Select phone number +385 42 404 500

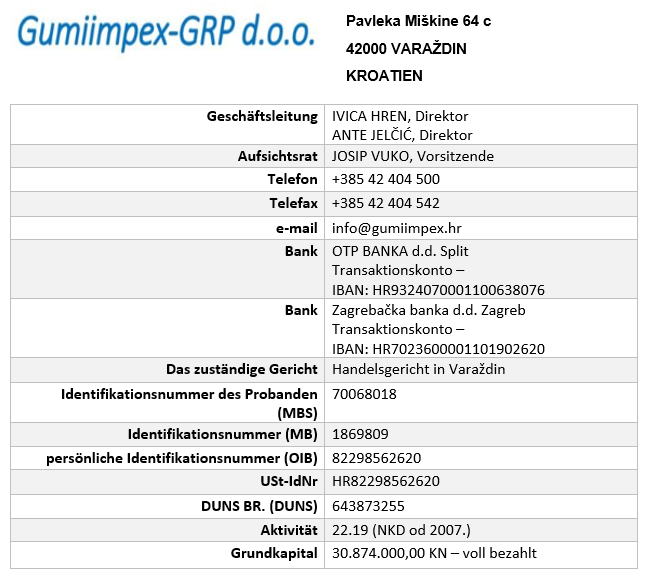tap(386, 179)
